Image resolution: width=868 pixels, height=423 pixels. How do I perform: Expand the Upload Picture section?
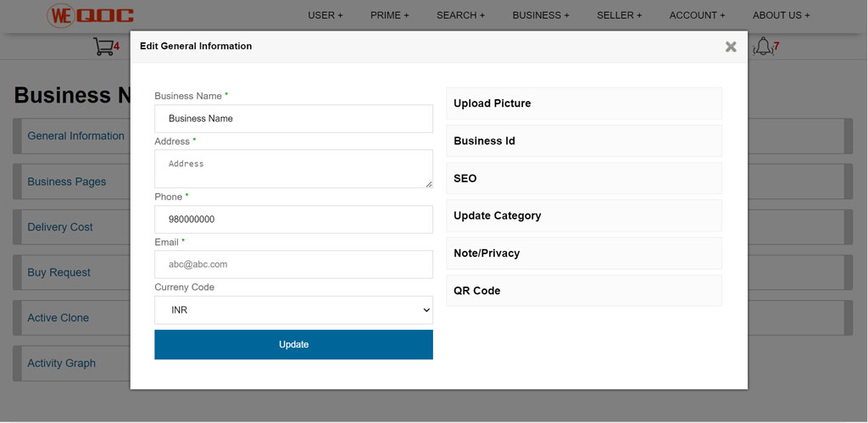584,103
